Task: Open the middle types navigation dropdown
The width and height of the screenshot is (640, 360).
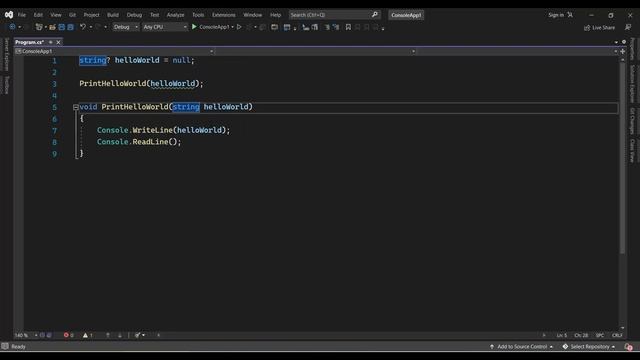Action: click(x=316, y=51)
